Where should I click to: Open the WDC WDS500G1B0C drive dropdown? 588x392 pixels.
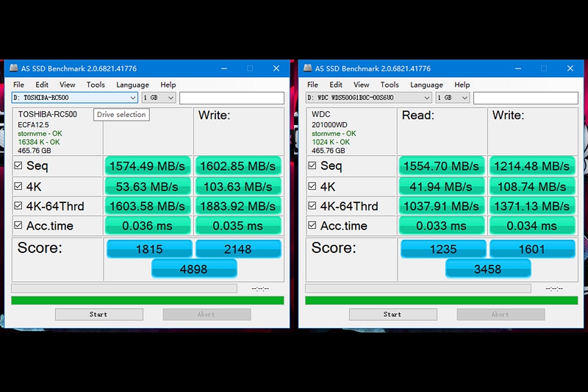point(369,98)
